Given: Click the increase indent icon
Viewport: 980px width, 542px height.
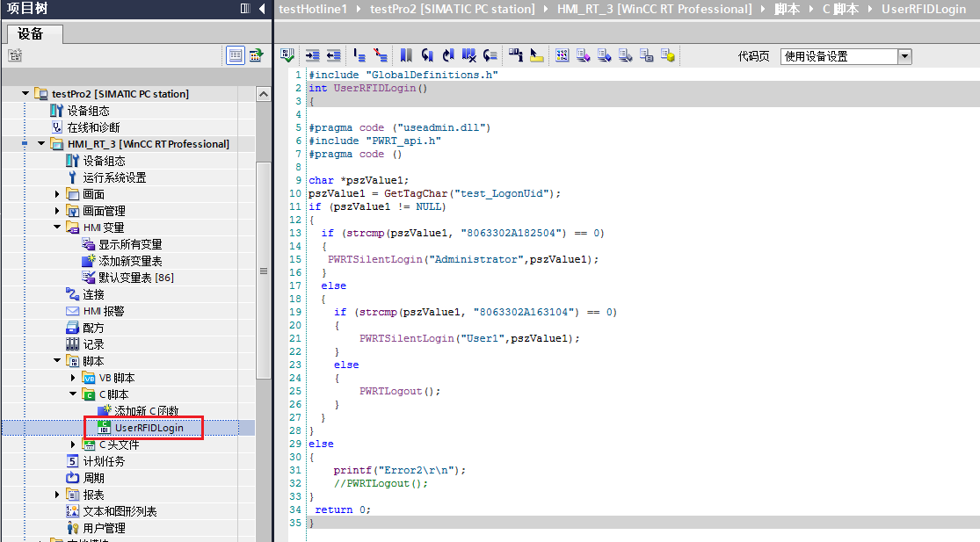Looking at the screenshot, I should point(312,55).
